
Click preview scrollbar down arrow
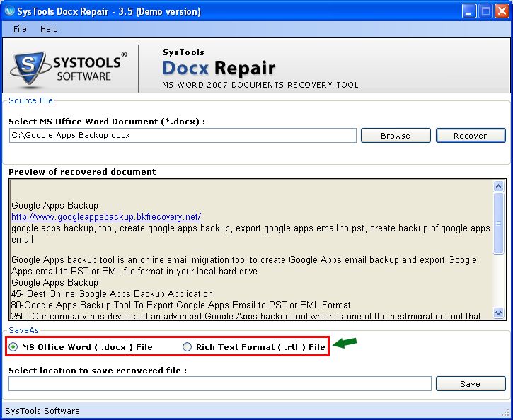coord(498,313)
